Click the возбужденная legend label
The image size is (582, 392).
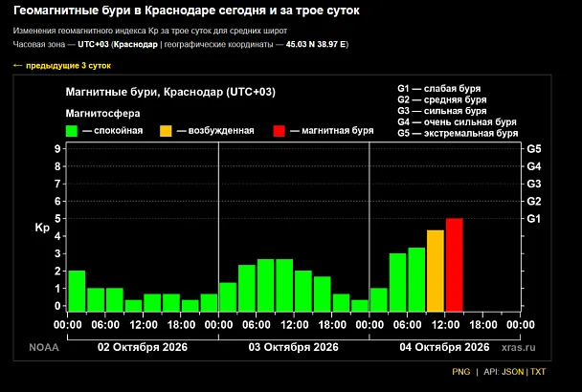[221, 131]
